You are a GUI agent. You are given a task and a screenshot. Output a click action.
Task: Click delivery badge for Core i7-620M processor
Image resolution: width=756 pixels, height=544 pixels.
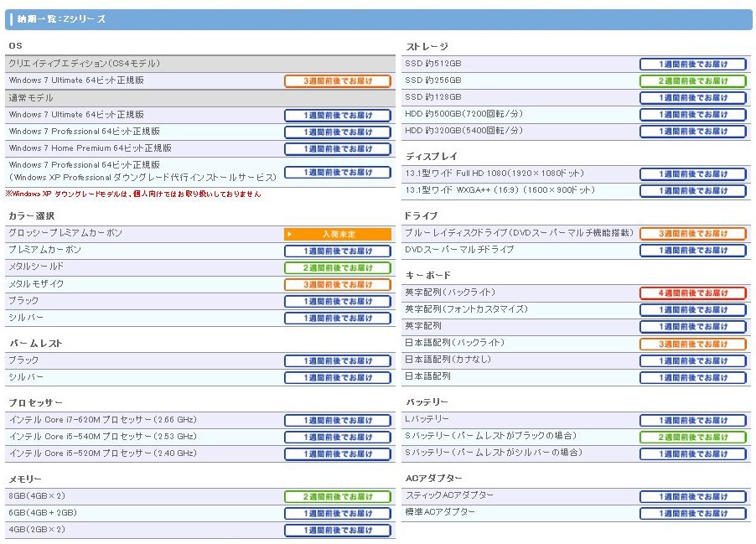[338, 421]
